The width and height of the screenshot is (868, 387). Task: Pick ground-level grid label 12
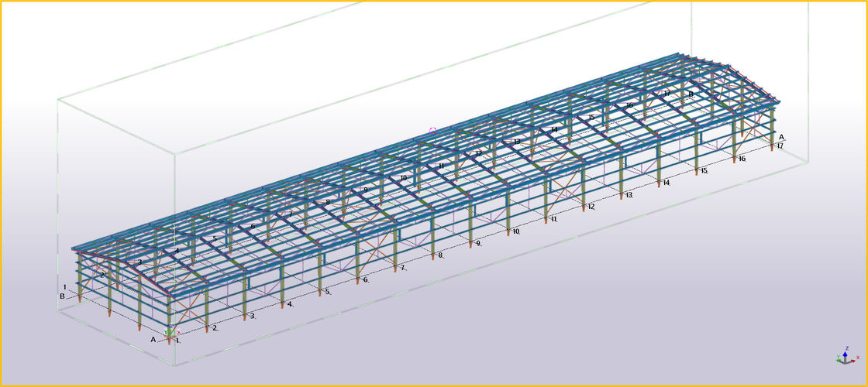point(591,207)
